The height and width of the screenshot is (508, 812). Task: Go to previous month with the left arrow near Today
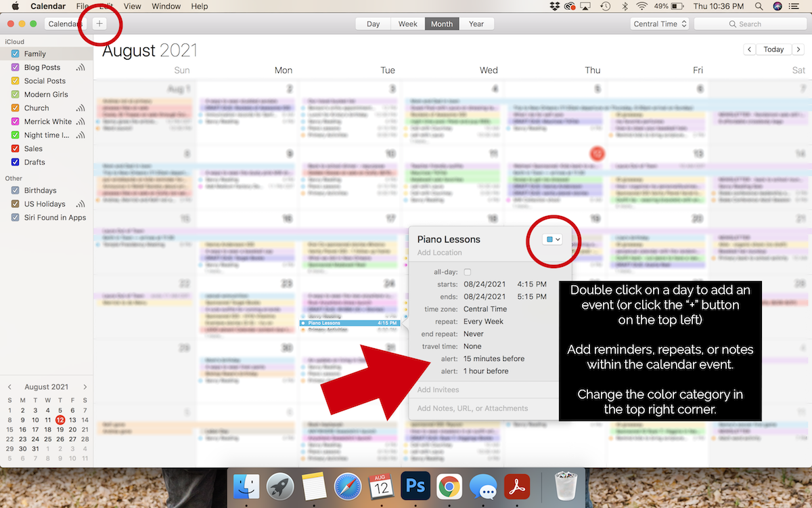tap(750, 49)
